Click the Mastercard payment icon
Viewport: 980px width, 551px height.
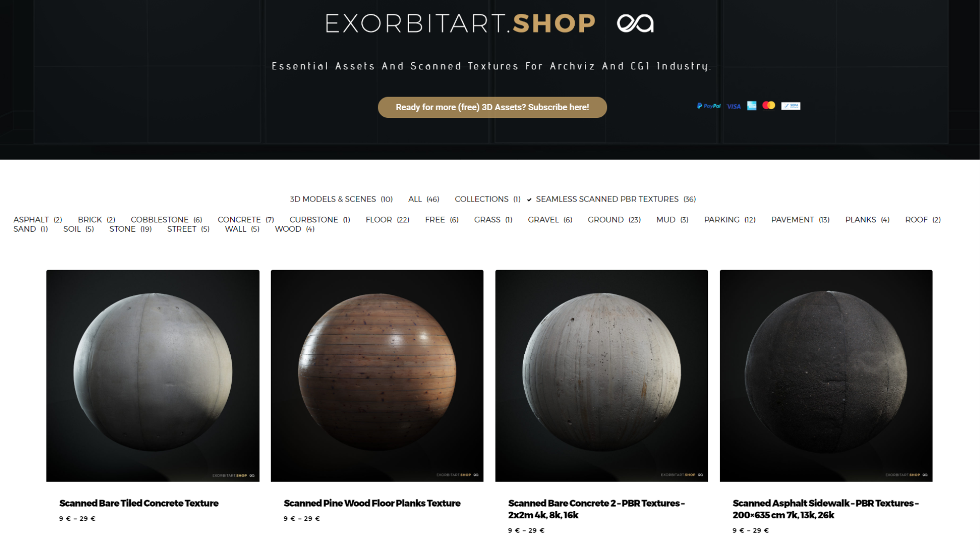point(769,105)
